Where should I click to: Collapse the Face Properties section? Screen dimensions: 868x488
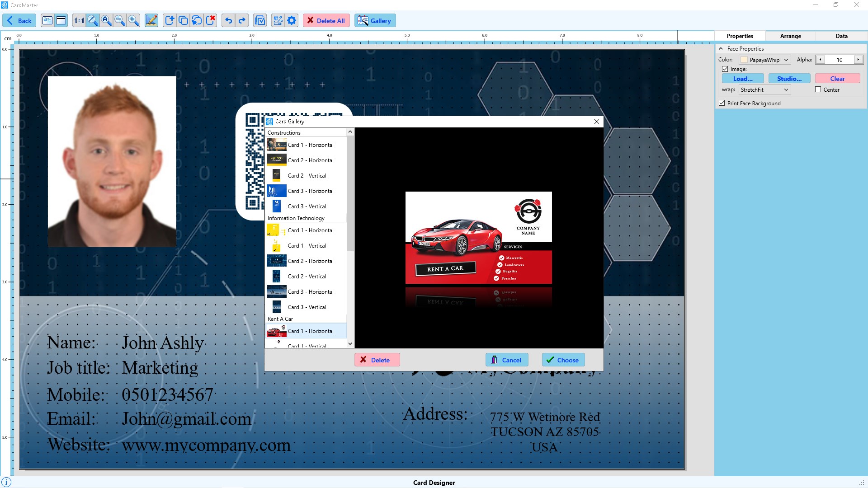coord(721,48)
